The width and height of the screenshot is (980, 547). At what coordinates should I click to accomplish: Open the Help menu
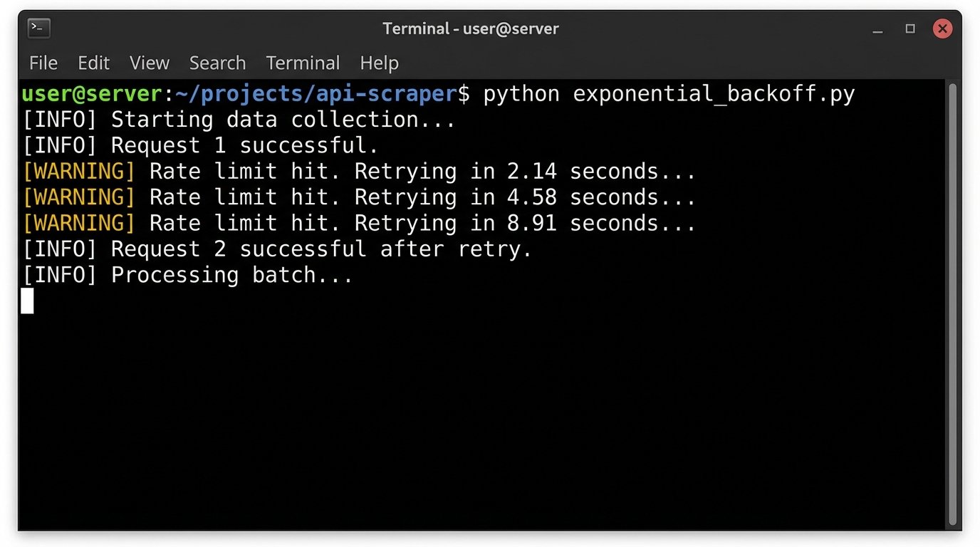(x=379, y=63)
